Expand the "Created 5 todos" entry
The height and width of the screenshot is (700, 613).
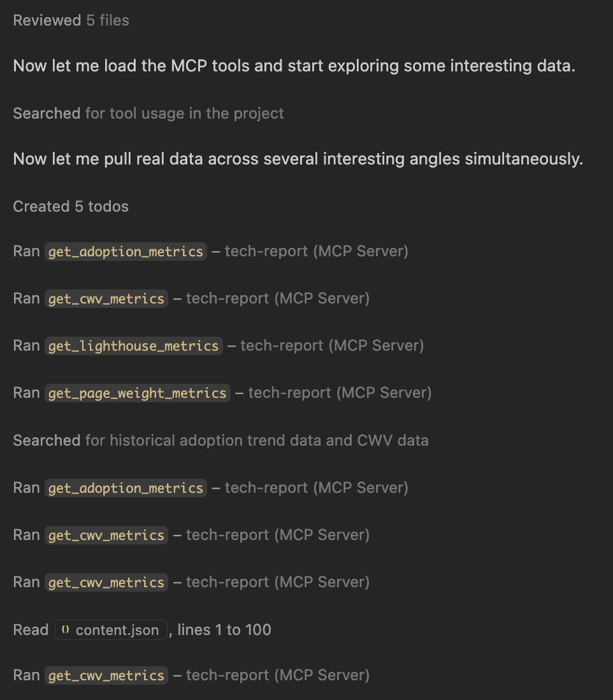[x=71, y=207]
